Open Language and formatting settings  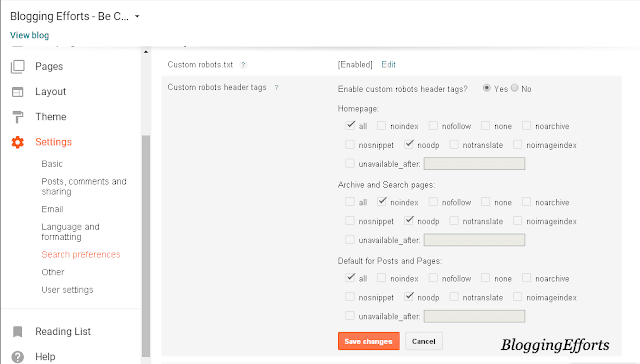(70, 232)
